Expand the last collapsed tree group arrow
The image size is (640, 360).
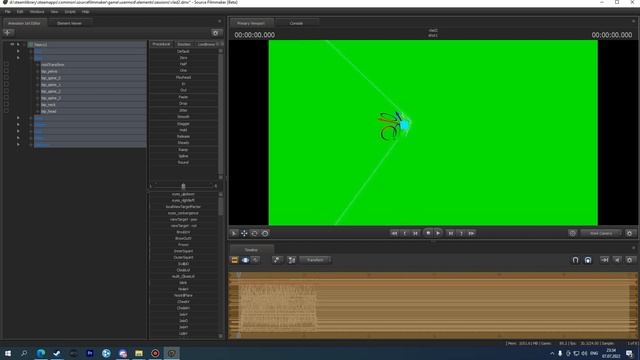[x=18, y=144]
